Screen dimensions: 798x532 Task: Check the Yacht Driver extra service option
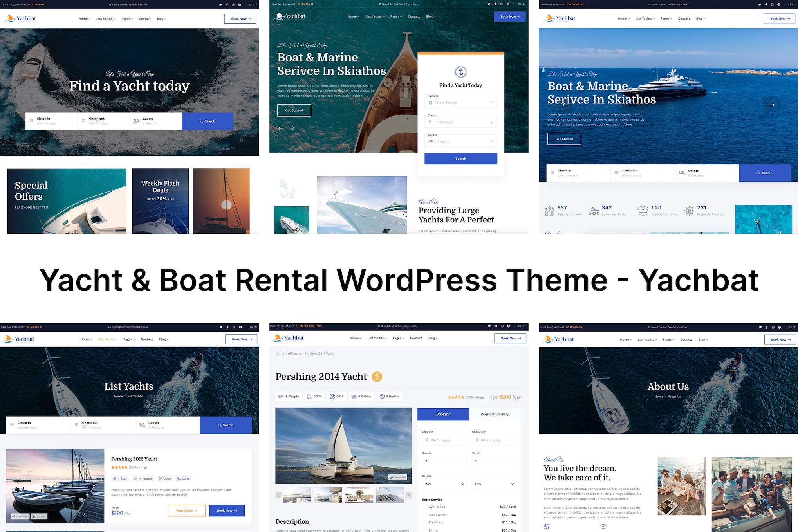(424, 514)
